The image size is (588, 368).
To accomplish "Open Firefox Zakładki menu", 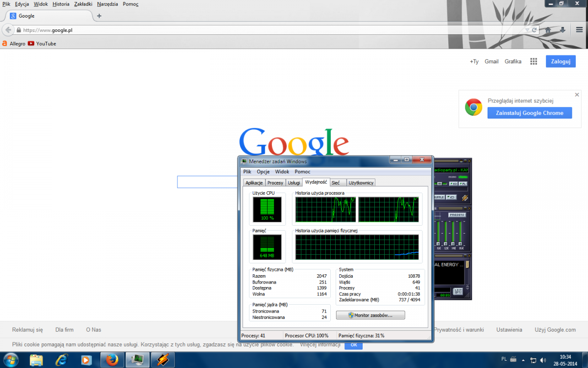I will [83, 4].
